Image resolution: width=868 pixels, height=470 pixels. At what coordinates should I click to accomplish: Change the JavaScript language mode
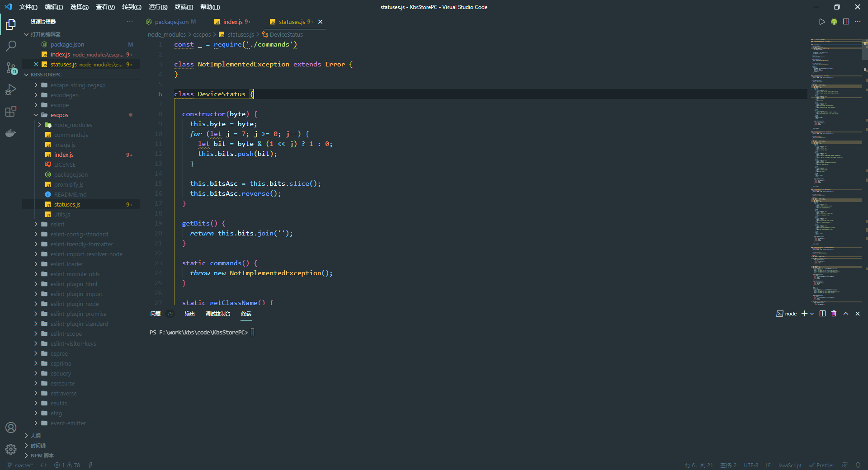[x=789, y=465]
